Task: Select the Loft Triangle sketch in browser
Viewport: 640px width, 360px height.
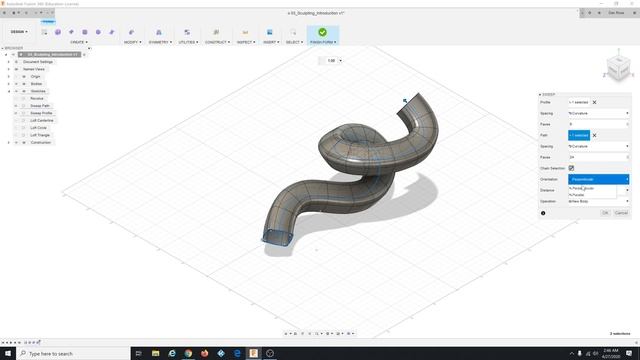Action: tap(40, 135)
